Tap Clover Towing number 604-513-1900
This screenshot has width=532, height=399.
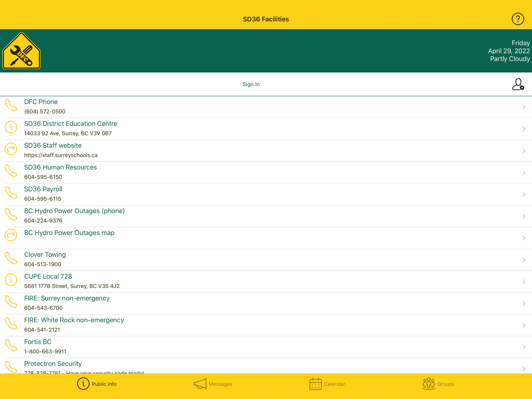pos(43,264)
